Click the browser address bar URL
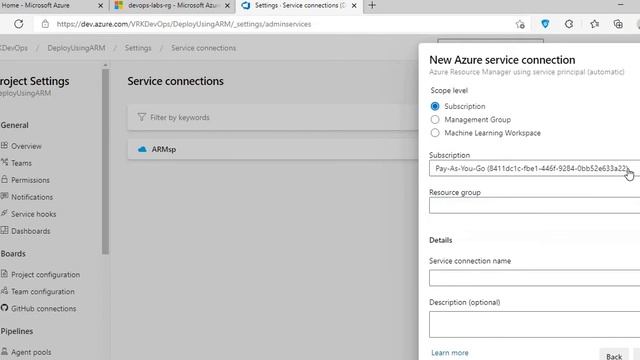The image size is (640, 360). point(184,24)
